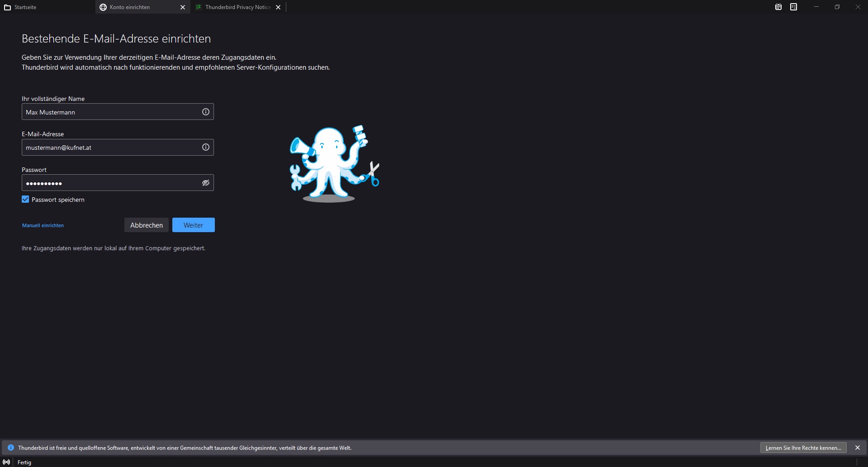Viewport: 868px width, 467px height.
Task: Click the connection status icon in status bar
Action: click(x=6, y=462)
